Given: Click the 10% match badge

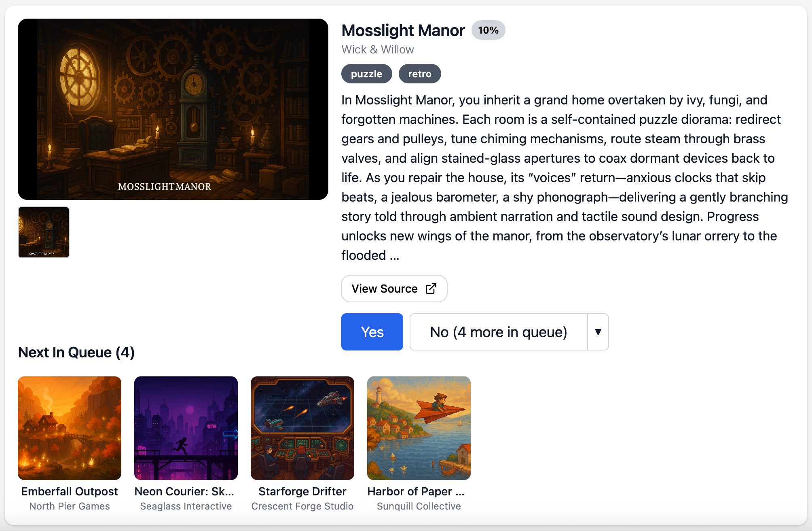Looking at the screenshot, I should (488, 30).
